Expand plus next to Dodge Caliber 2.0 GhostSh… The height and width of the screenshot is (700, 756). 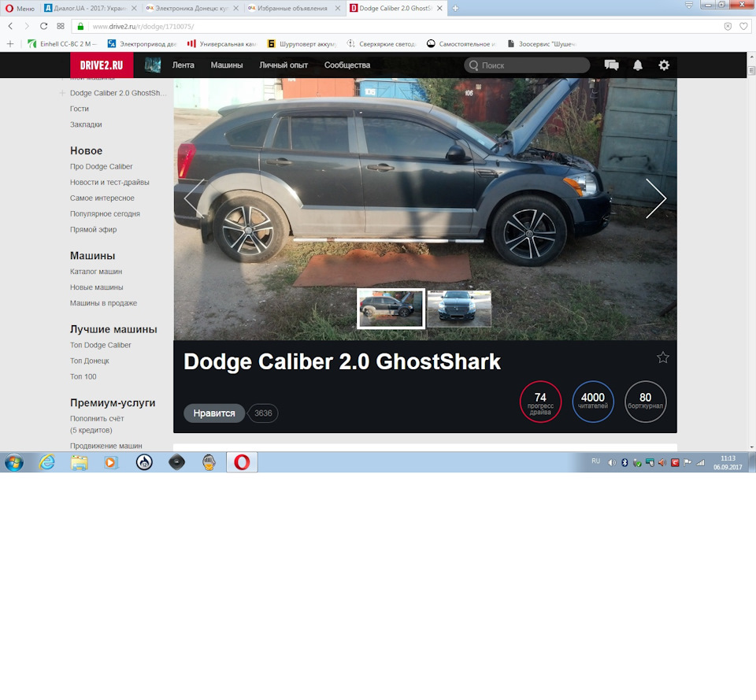pos(62,93)
